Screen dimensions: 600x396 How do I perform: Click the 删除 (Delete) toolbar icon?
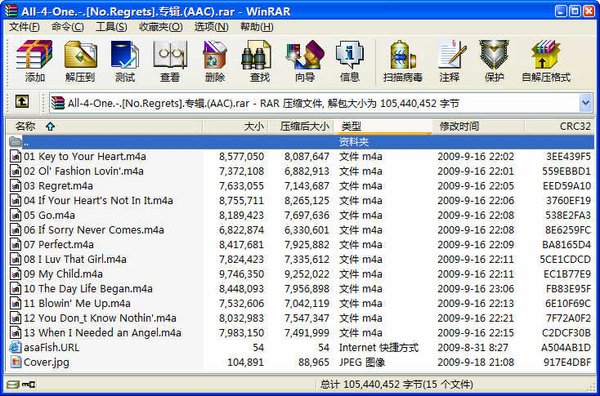point(215,61)
